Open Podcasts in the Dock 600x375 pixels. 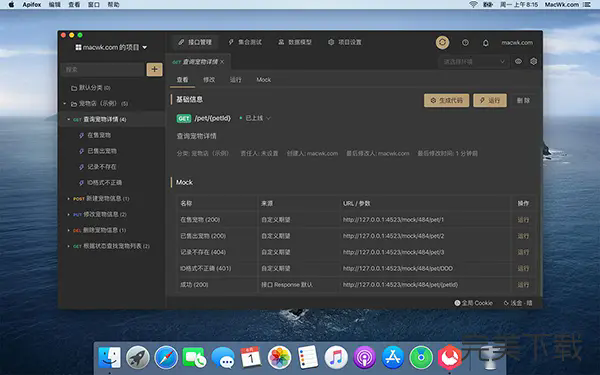tap(364, 357)
